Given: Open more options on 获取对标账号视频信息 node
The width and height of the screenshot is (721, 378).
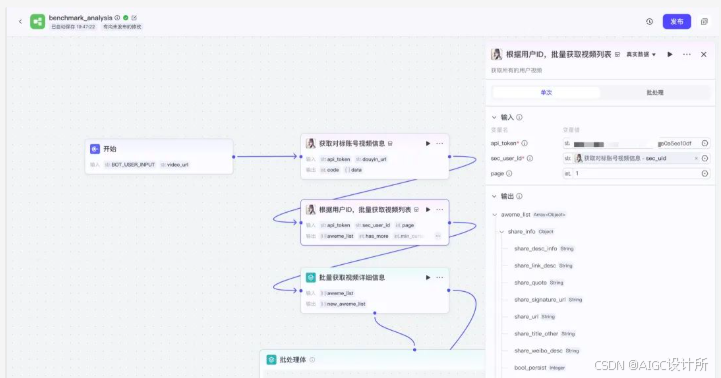Looking at the screenshot, I should coord(440,143).
